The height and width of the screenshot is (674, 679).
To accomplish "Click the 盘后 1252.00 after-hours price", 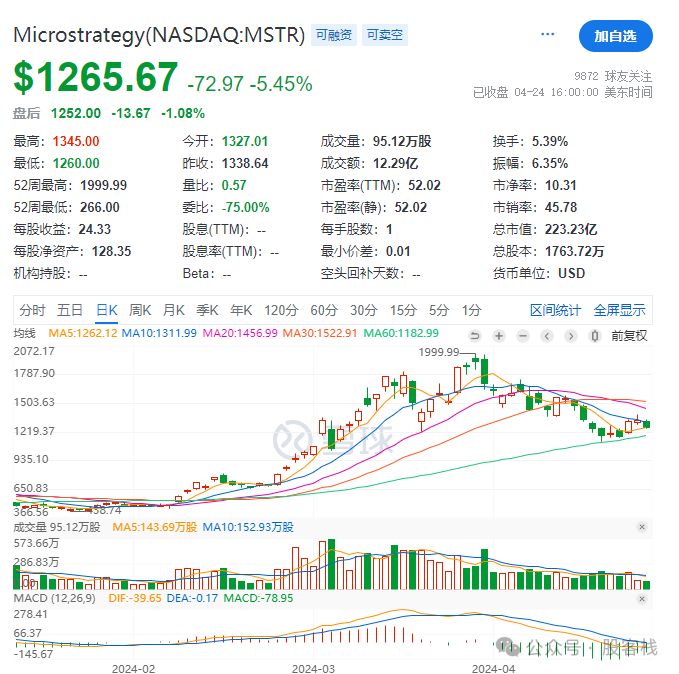I will click(x=76, y=113).
